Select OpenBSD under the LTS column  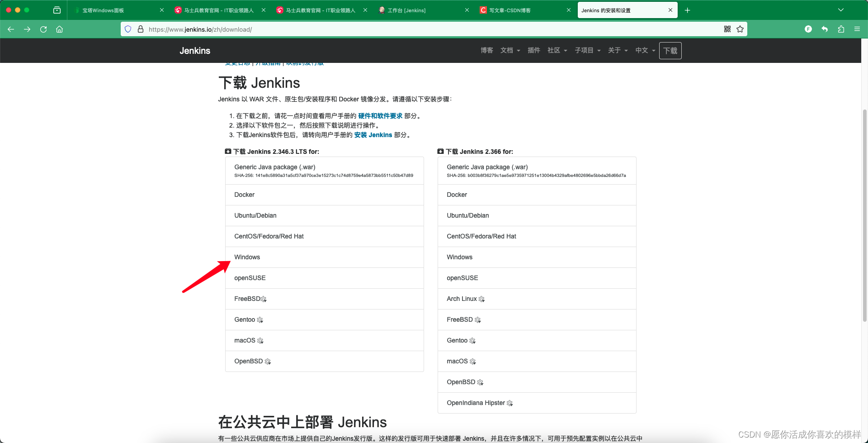324,361
